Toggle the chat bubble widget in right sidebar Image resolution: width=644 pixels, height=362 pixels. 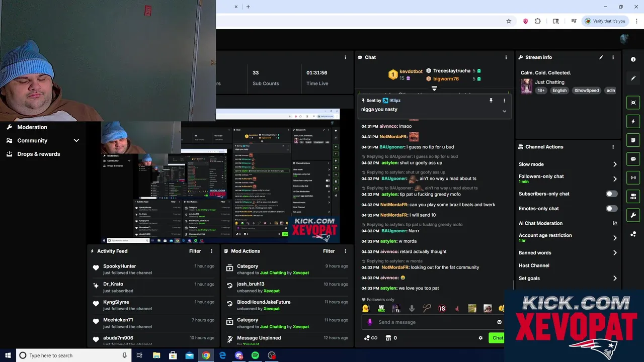click(633, 159)
